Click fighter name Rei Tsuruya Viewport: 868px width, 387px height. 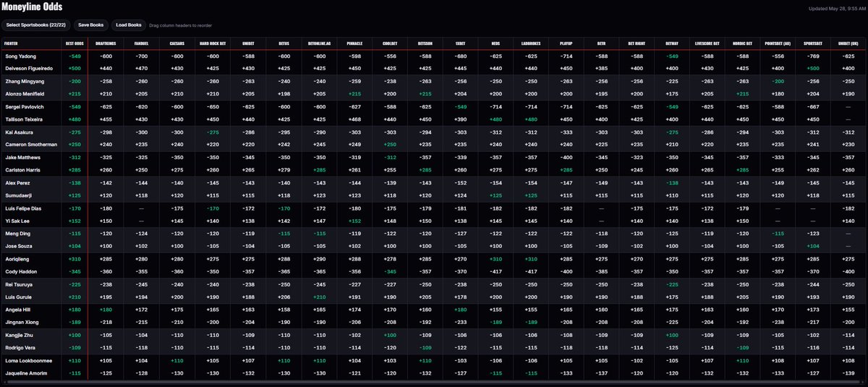coord(18,285)
